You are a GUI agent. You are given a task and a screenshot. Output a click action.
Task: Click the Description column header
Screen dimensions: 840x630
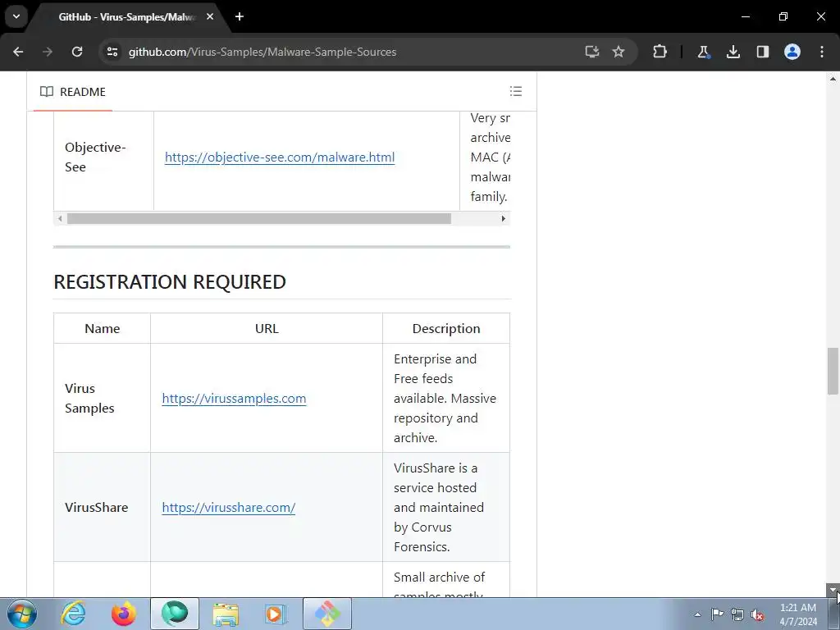tap(446, 328)
